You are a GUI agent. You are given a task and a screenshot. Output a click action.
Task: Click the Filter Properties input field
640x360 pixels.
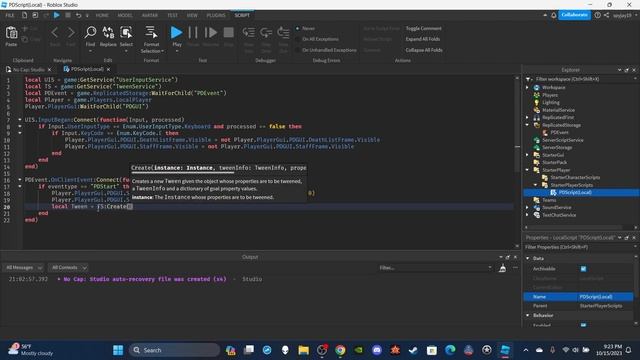[x=579, y=247]
